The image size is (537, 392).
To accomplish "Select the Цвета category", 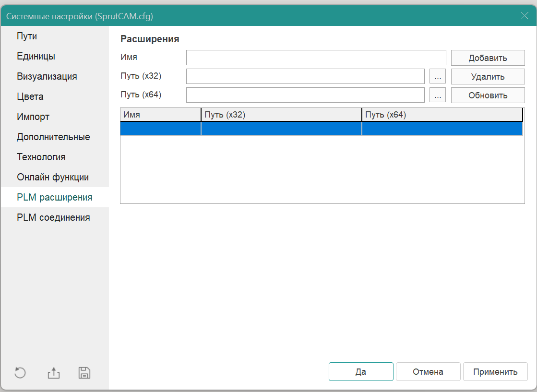I will (x=30, y=96).
